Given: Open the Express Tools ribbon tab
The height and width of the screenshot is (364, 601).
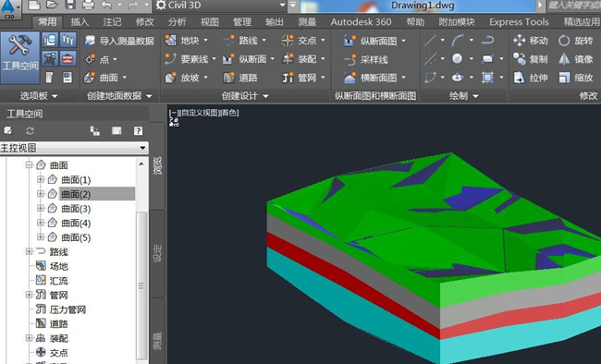Looking at the screenshot, I should (x=519, y=22).
